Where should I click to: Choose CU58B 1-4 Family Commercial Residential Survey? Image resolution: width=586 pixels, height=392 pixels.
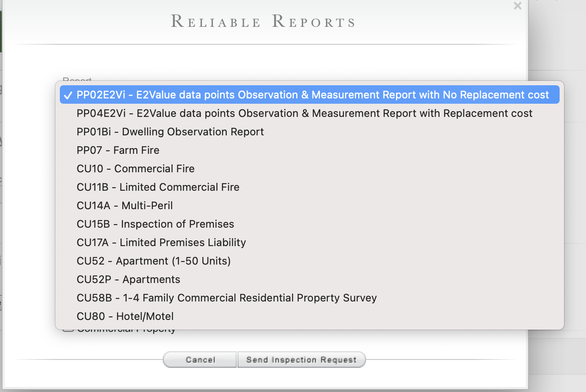coord(309,298)
